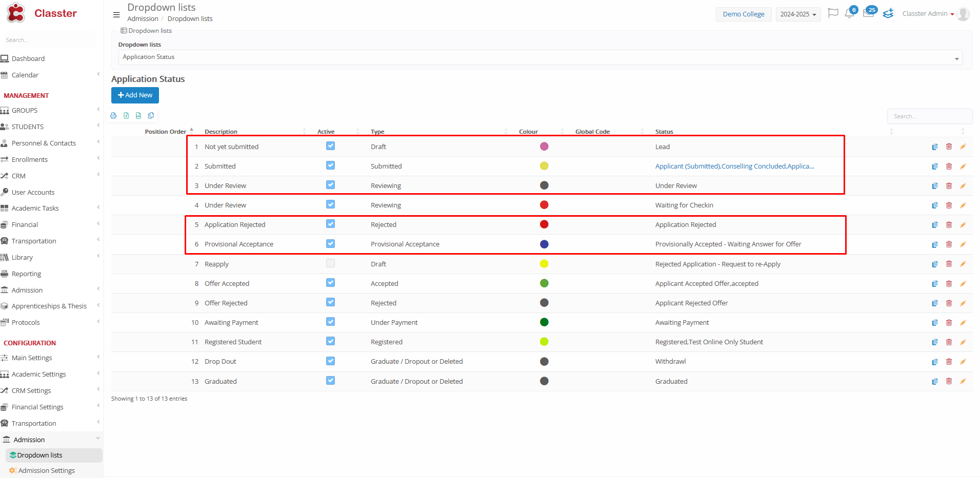Click the Demo College button
980x478 pixels.
743,14
